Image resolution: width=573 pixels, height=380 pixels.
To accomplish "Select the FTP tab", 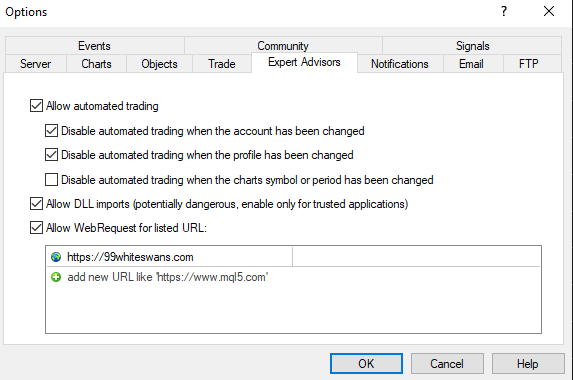I will coord(528,64).
